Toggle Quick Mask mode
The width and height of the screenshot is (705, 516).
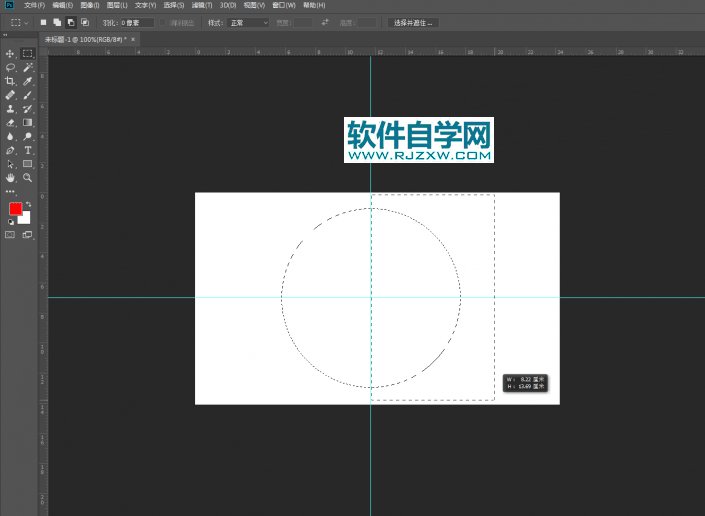[10, 235]
